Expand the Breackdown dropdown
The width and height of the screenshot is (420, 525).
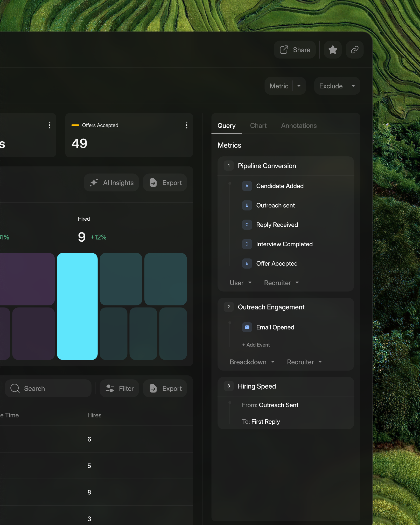(252, 362)
